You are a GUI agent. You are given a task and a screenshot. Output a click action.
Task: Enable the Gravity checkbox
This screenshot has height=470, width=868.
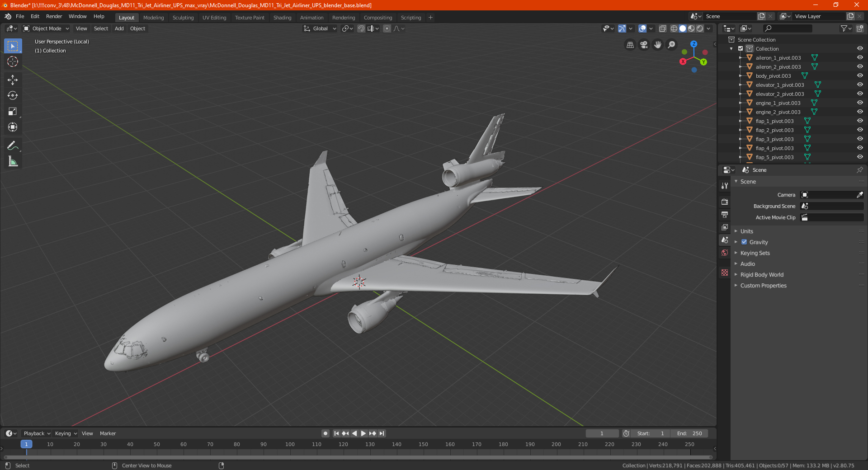pyautogui.click(x=744, y=242)
